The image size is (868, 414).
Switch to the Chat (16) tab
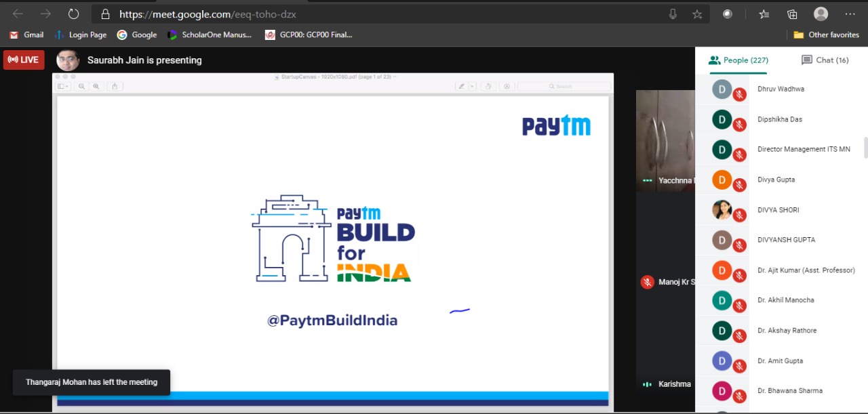(825, 60)
